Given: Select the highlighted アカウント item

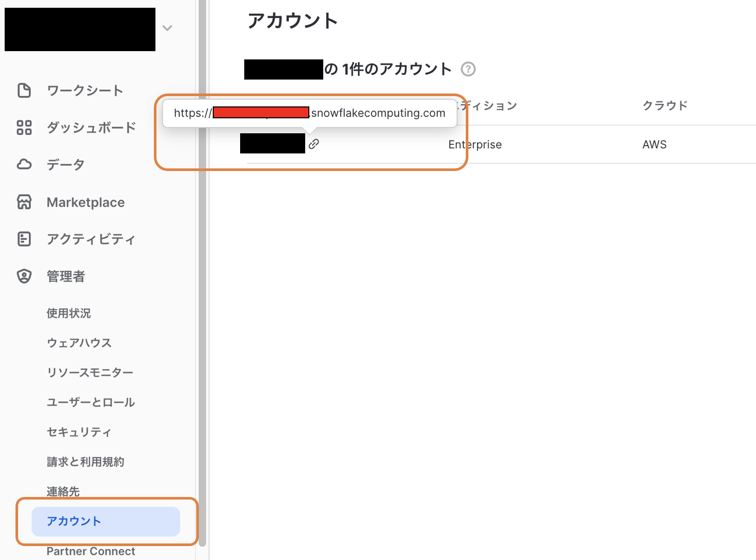Looking at the screenshot, I should (106, 521).
